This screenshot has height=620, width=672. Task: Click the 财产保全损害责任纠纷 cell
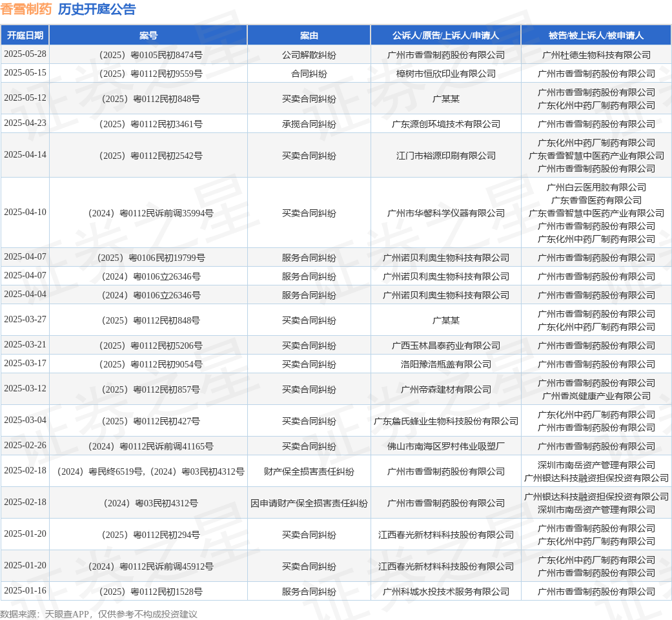(x=309, y=472)
